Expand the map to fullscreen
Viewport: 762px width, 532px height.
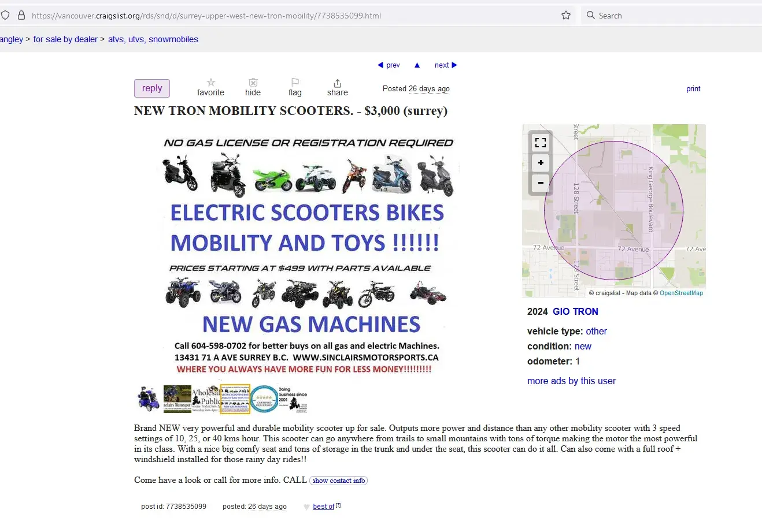541,143
